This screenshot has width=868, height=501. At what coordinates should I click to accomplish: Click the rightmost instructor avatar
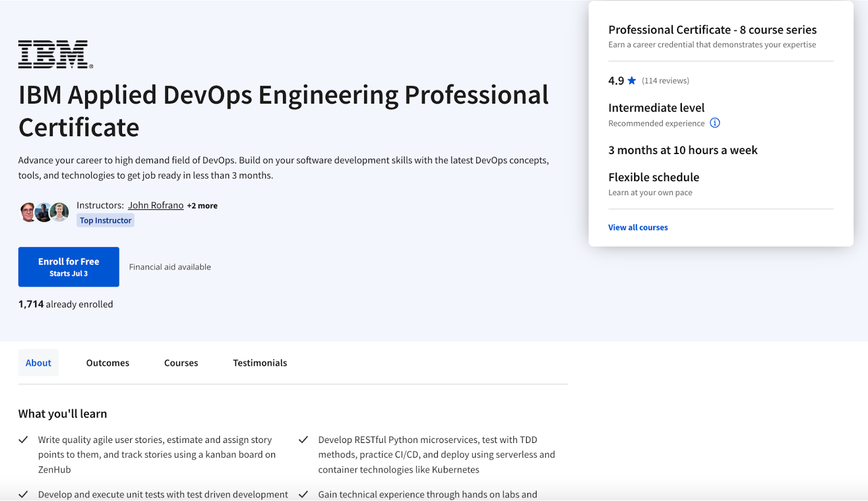click(x=60, y=212)
